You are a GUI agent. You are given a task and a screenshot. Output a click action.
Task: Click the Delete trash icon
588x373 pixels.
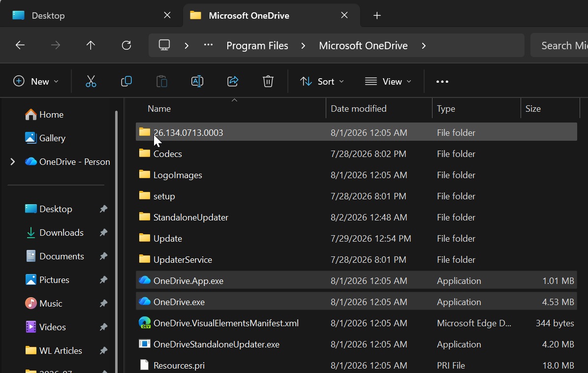point(268,81)
